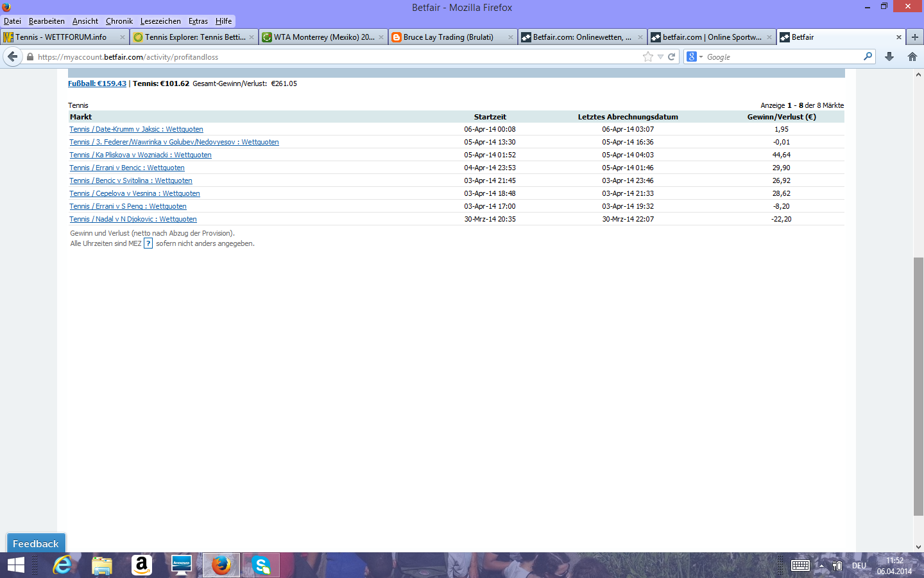Switch to Firefox on the taskbar

click(221, 565)
